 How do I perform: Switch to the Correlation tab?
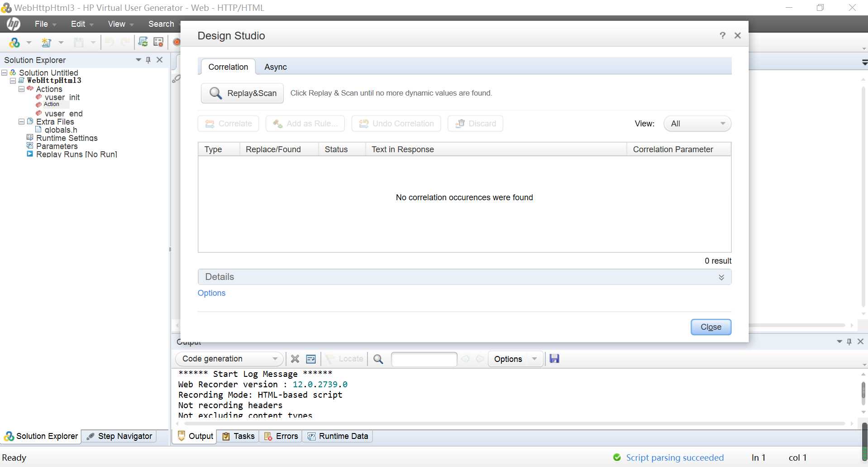(228, 67)
